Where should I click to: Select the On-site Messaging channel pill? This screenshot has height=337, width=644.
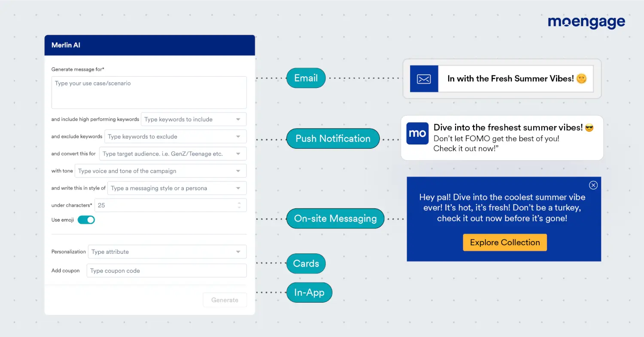tap(335, 218)
